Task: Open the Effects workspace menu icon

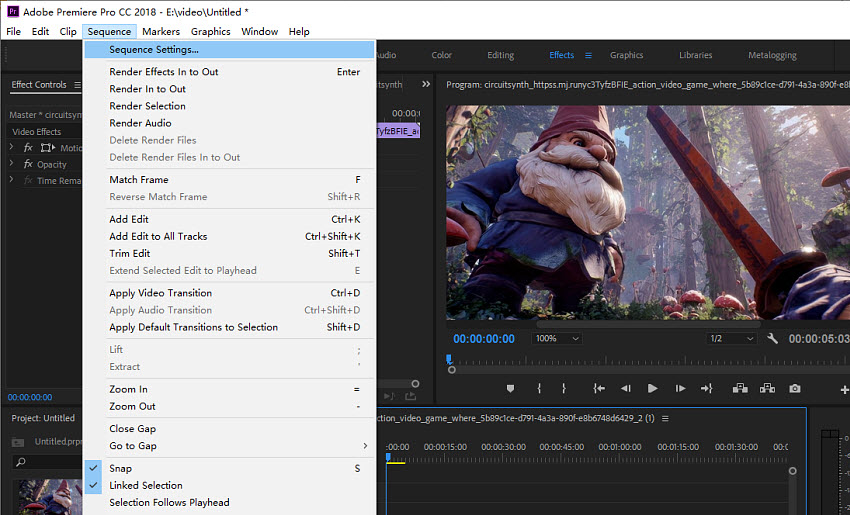Action: point(588,55)
